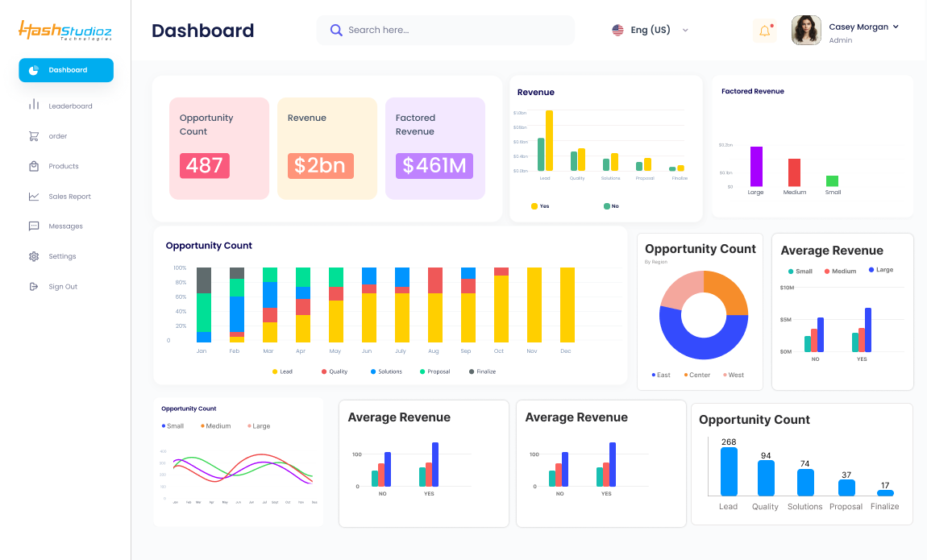The height and width of the screenshot is (560, 927).
Task: Click the search magnifier icon
Action: coord(336,30)
